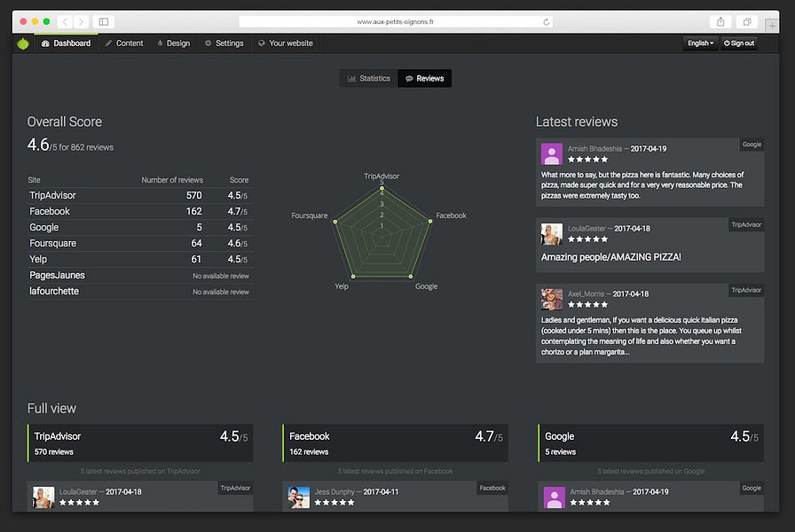Viewport: 795px width, 532px height.
Task: Click the TripAdvisor point on the radar chart
Action: pyautogui.click(x=382, y=188)
